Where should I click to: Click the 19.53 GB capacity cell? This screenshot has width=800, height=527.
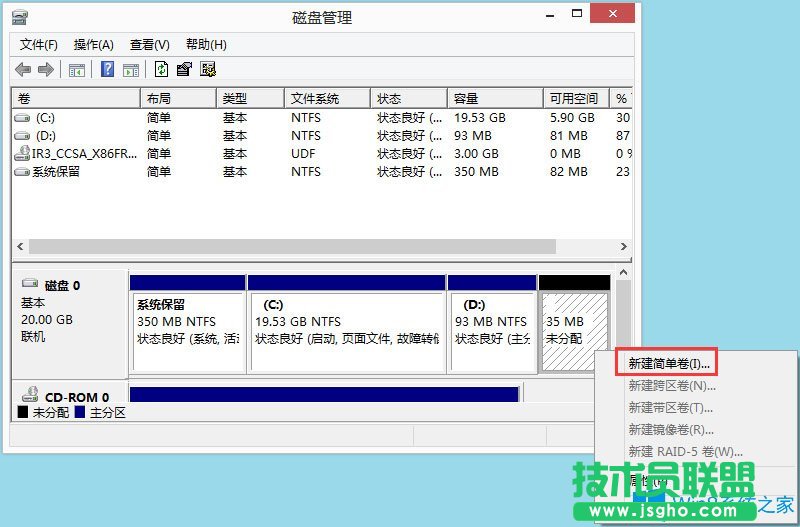pos(480,118)
